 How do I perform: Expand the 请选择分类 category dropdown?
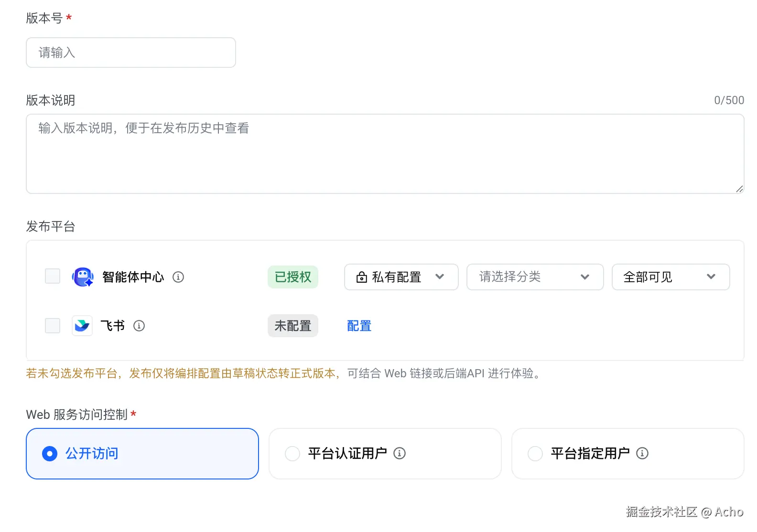535,277
